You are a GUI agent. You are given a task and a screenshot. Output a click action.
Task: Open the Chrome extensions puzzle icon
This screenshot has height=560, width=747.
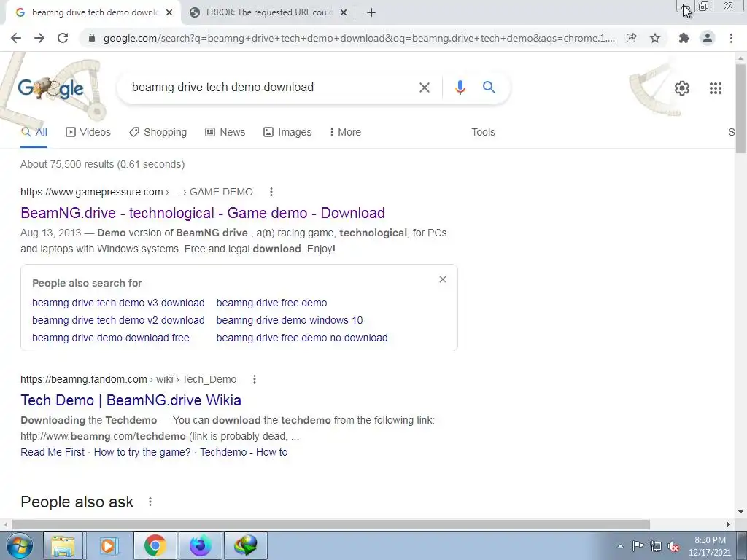[x=684, y=38]
